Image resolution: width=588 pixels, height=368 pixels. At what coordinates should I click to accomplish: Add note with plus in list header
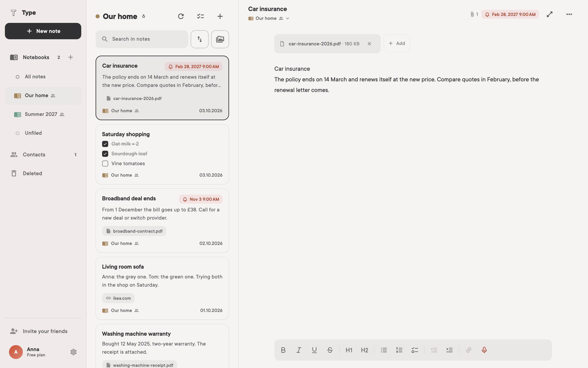coord(220,16)
